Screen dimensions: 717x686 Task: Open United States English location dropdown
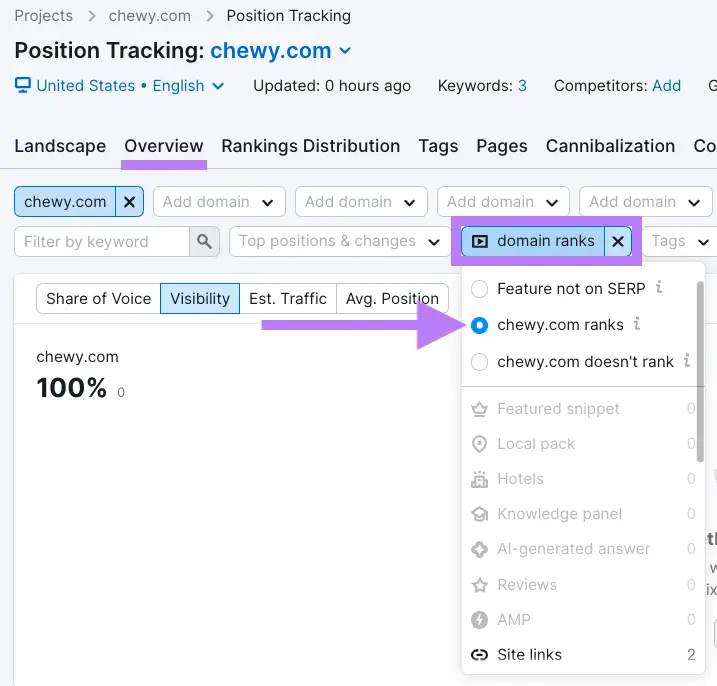(120, 86)
